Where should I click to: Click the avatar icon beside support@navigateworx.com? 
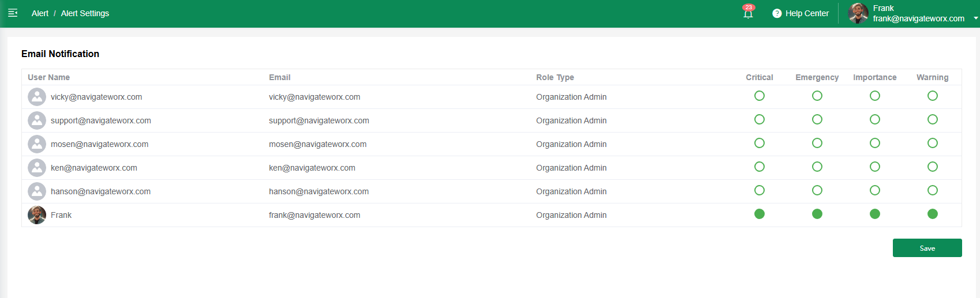pyautogui.click(x=37, y=120)
